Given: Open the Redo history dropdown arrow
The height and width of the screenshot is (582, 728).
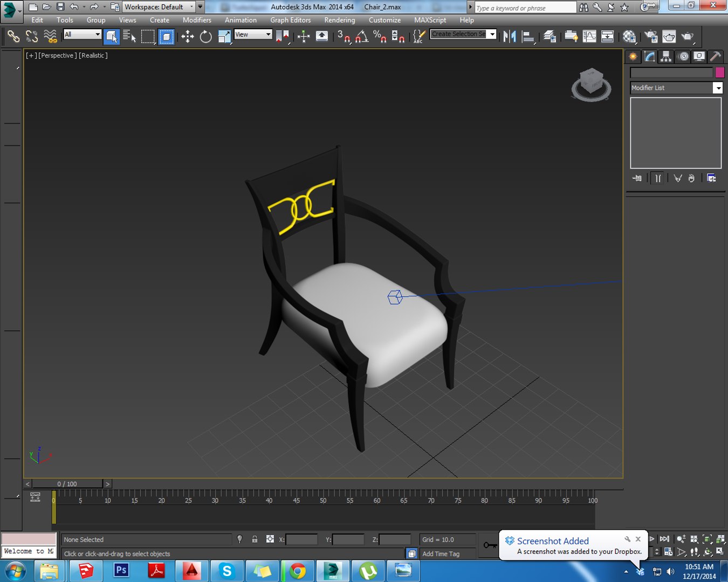Looking at the screenshot, I should pos(104,7).
